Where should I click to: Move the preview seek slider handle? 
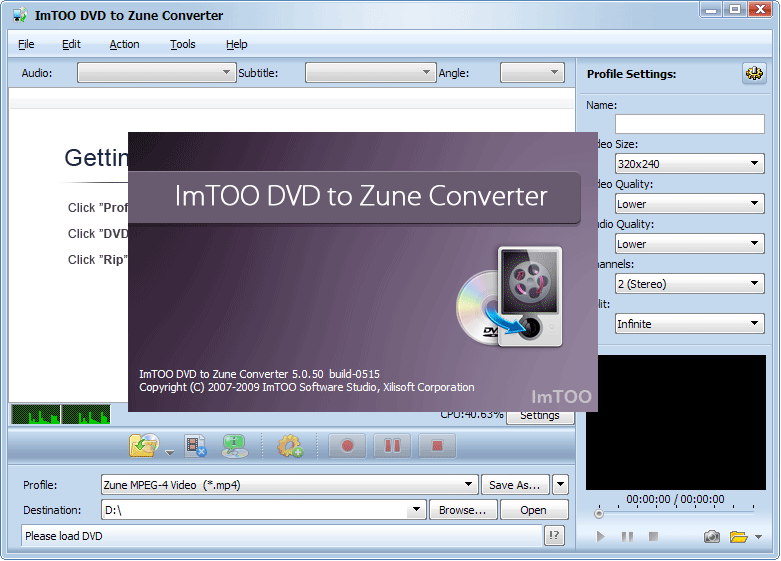tap(599, 513)
